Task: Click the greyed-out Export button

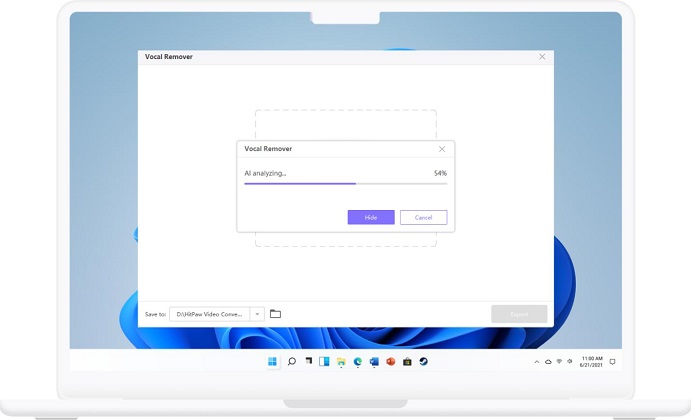Action: 519,314
